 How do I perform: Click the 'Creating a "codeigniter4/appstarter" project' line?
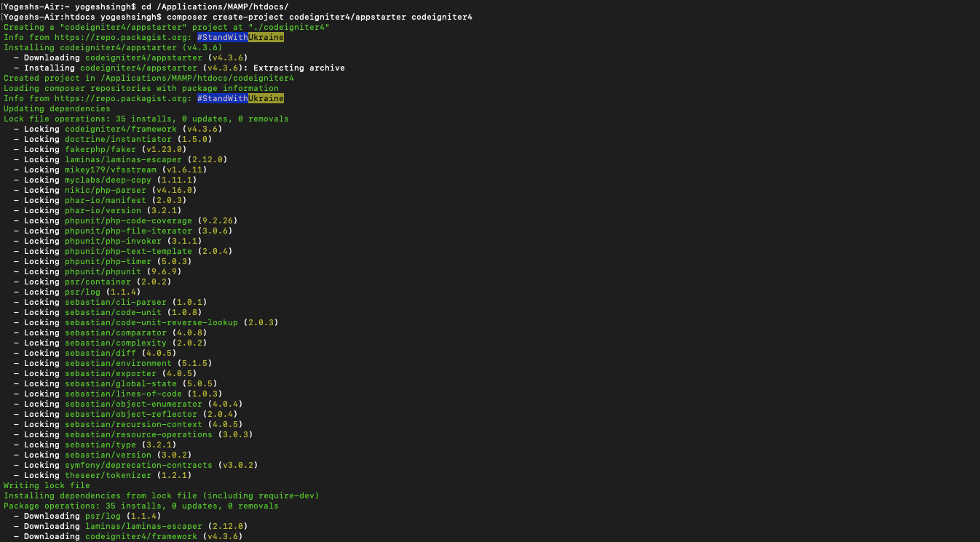tap(167, 27)
